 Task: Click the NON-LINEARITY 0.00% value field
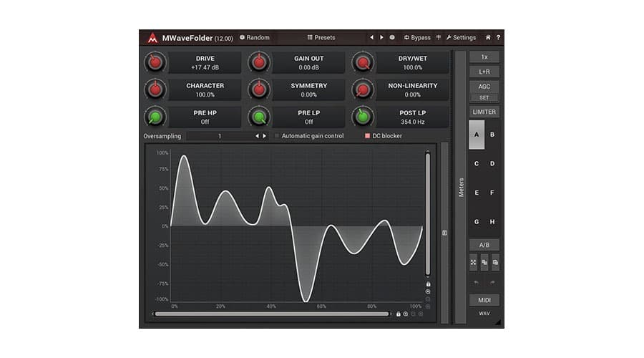[x=412, y=89]
